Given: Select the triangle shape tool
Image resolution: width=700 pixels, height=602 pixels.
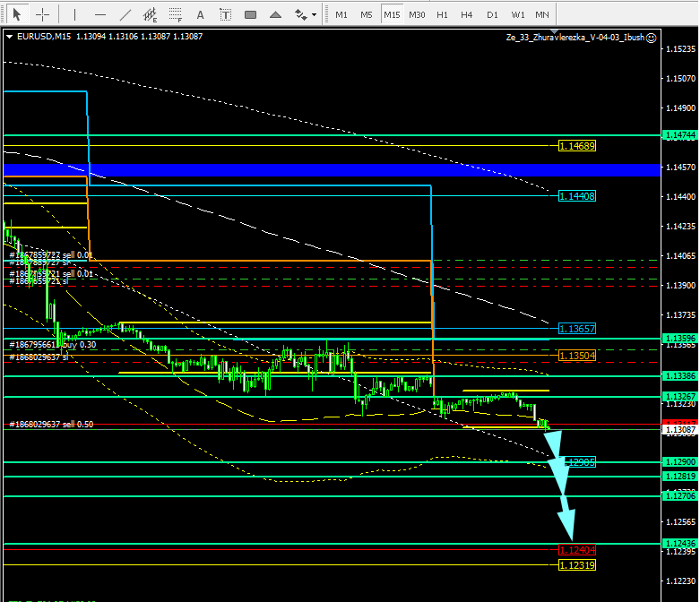Looking at the screenshot, I should point(275,14).
